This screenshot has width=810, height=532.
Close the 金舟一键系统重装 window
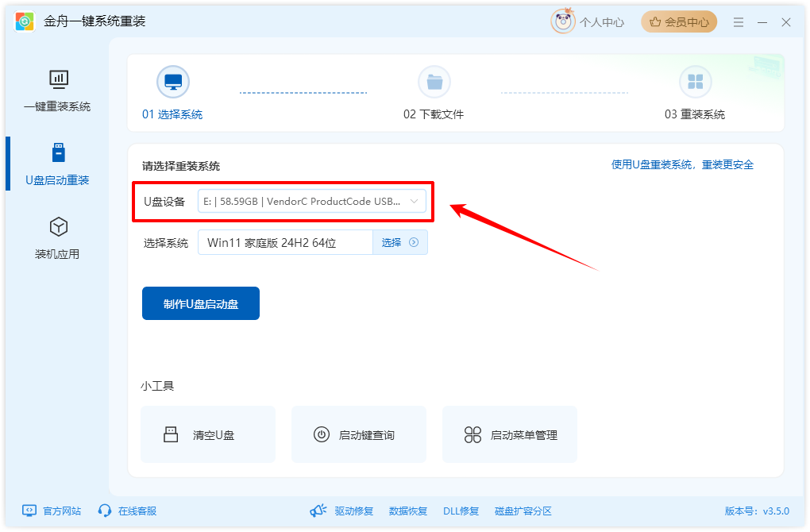point(786,21)
